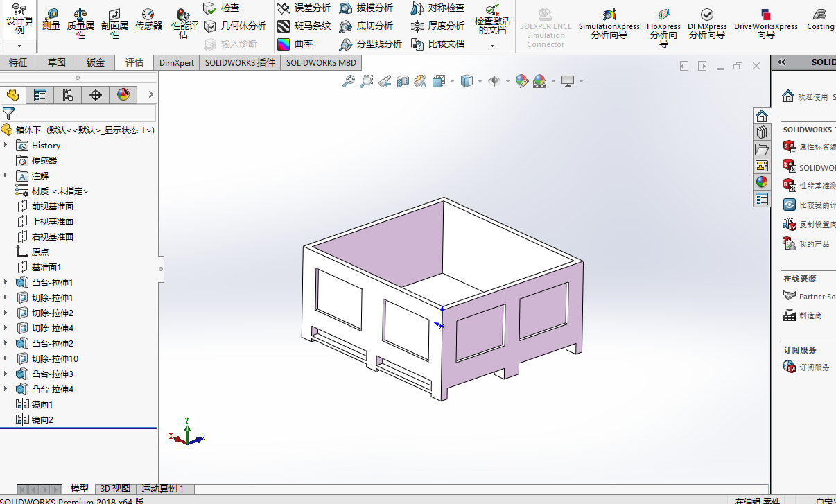This screenshot has width=836, height=504.
Task: Open 几何体分析 (Geometry Analysis)
Action: coord(234,26)
